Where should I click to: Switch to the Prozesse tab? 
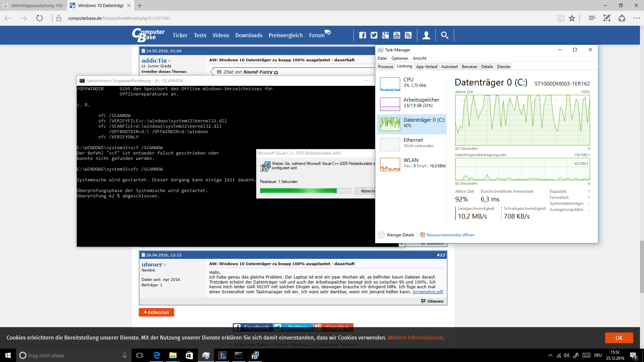[385, 66]
